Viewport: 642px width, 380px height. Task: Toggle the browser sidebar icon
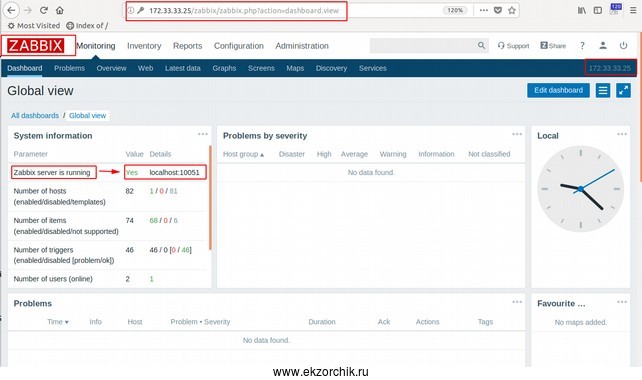click(598, 11)
